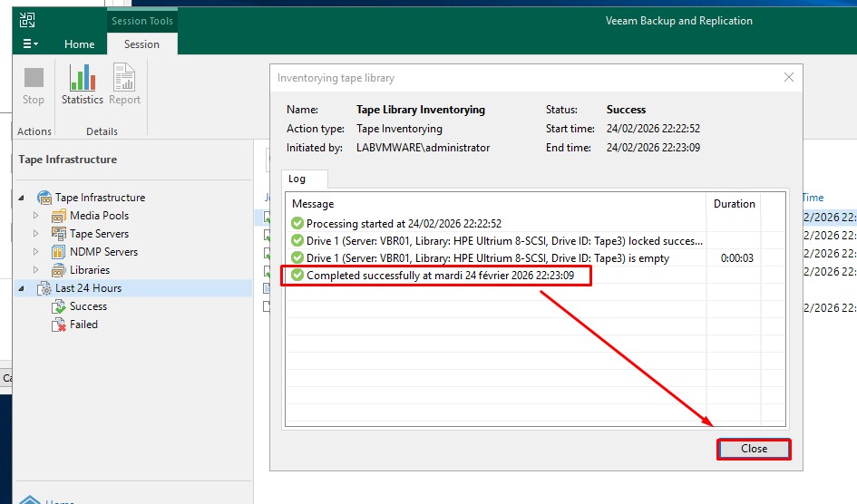Screen dimensions: 857x504
Task: Click the Close button in dialog
Action: tap(754, 449)
